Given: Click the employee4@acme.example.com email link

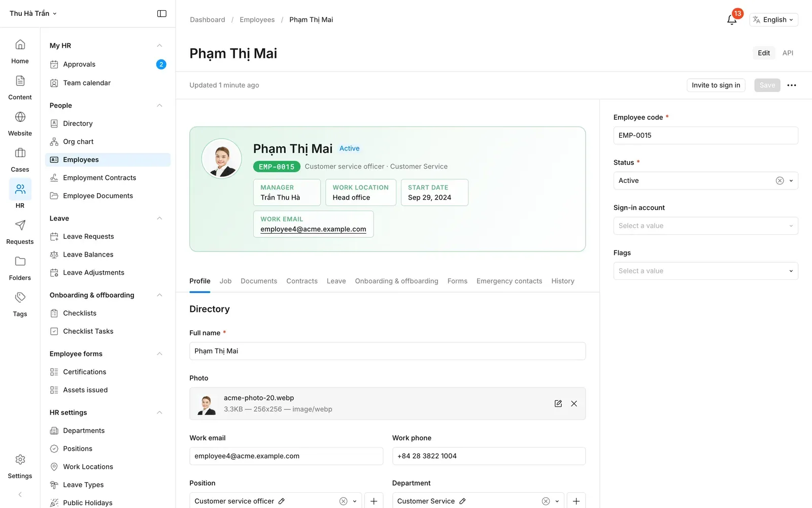Looking at the screenshot, I should point(313,230).
